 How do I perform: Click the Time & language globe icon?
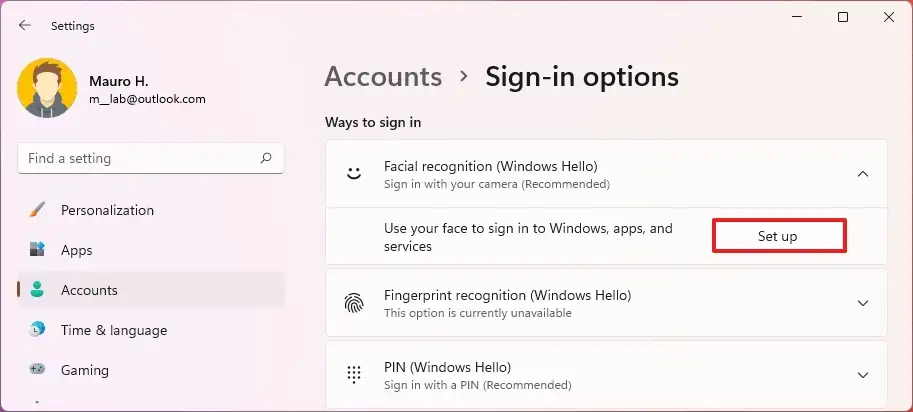coord(37,330)
